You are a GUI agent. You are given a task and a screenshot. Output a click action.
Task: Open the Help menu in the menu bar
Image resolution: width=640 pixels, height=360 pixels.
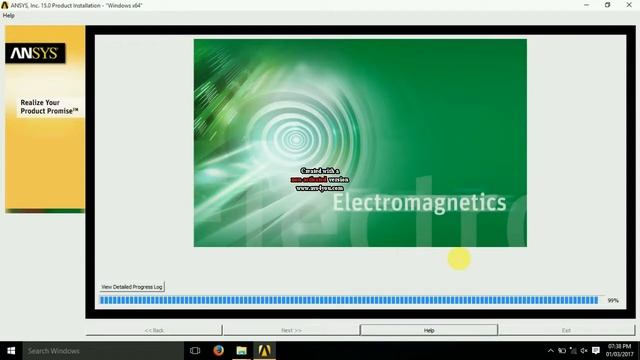(9, 16)
